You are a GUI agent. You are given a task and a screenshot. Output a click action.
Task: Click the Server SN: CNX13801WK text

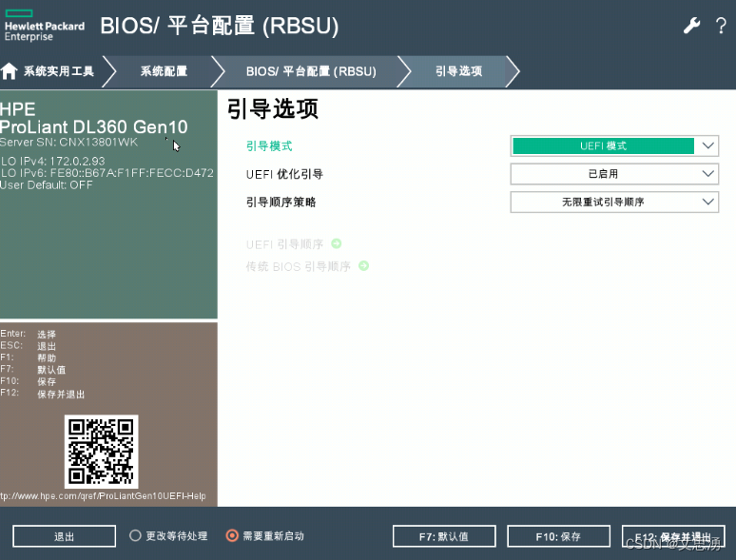point(68,143)
